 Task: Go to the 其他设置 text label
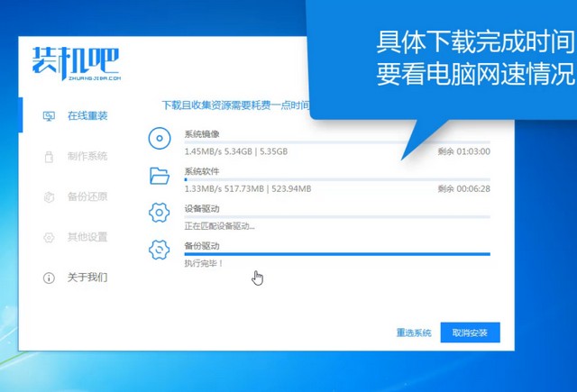point(87,237)
